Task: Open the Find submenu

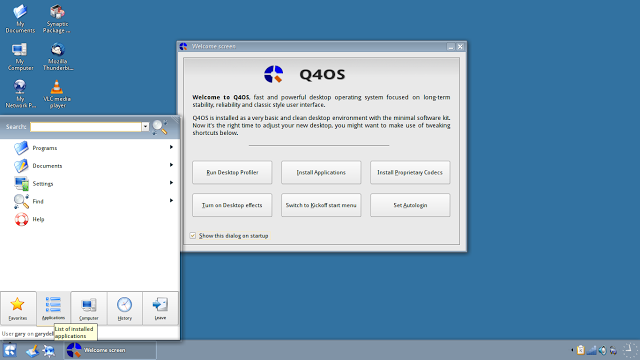Action: pyautogui.click(x=90, y=201)
